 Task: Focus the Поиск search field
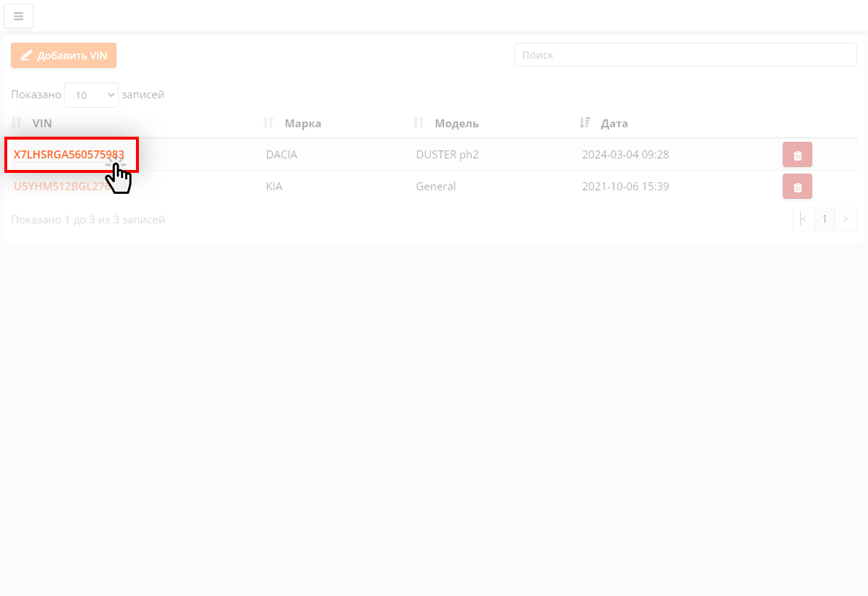685,55
